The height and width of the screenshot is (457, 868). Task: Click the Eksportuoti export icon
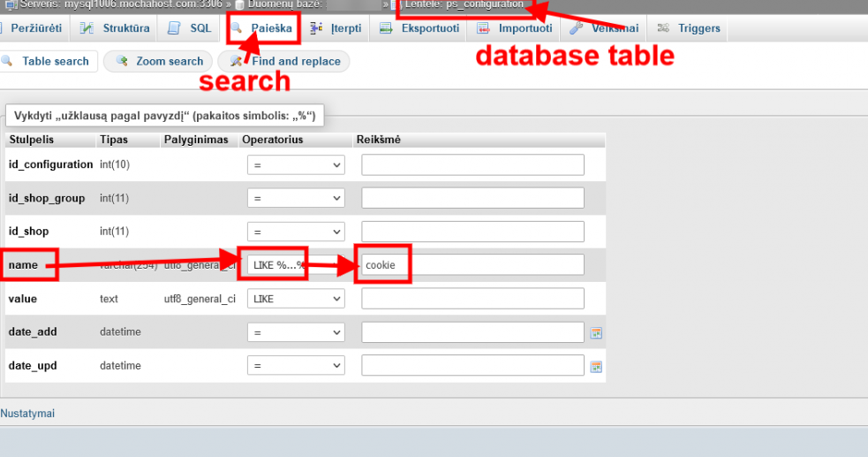coord(386,28)
